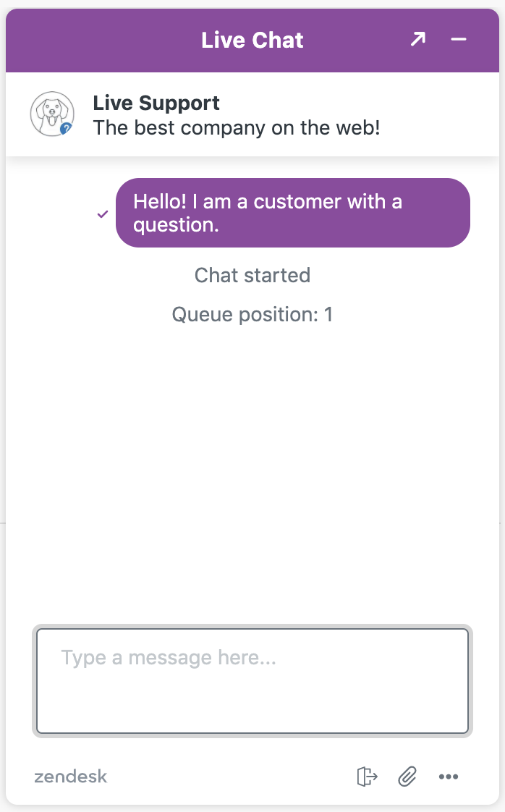
Task: Attach a file with the paperclip icon
Action: click(x=408, y=777)
